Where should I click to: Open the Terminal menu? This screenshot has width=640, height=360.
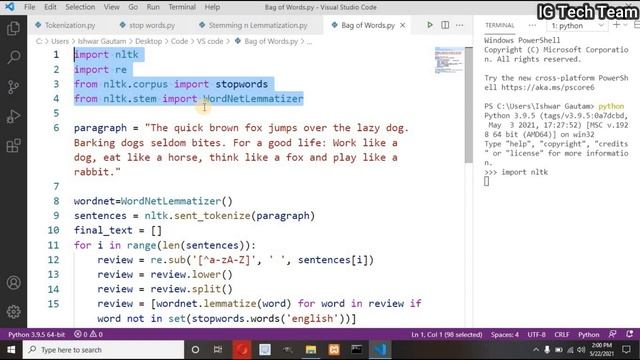pos(182,7)
